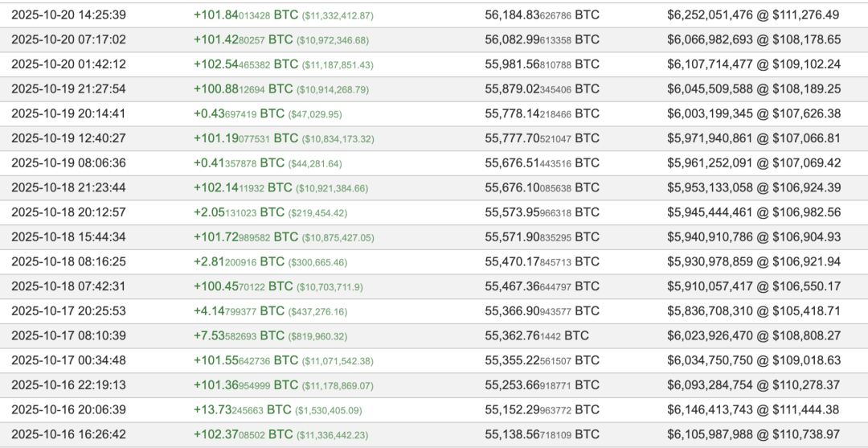Click the $5,910,057,417 @ $106,550.17 value
This screenshot has height=448, width=868.
click(x=753, y=286)
